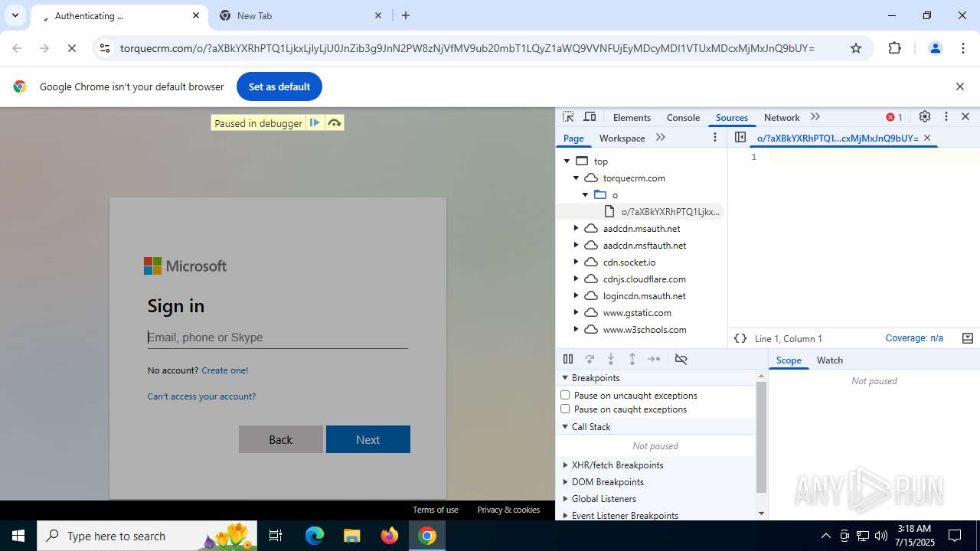The width and height of the screenshot is (980, 551).
Task: Focus the Email, phone or Skype field
Action: click(278, 337)
